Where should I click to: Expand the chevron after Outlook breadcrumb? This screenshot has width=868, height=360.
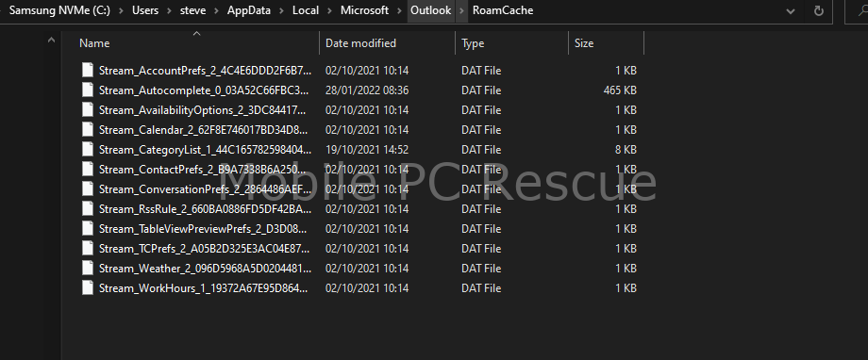461,10
